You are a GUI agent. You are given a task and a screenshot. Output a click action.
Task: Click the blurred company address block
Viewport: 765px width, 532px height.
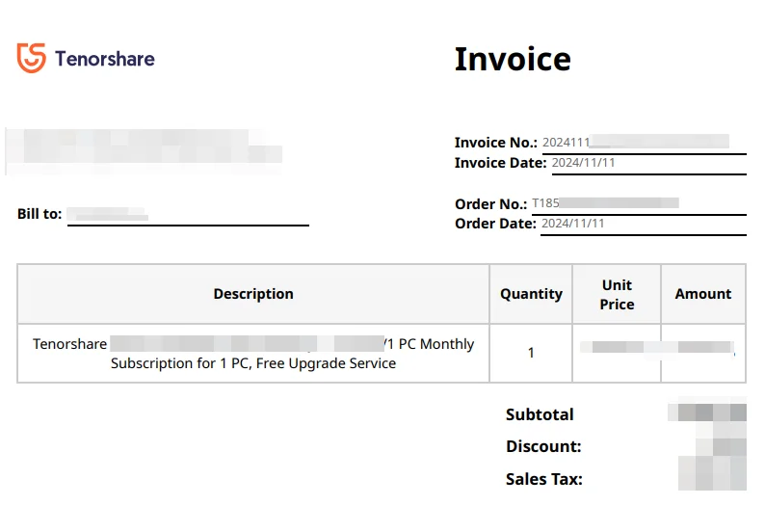click(x=144, y=151)
